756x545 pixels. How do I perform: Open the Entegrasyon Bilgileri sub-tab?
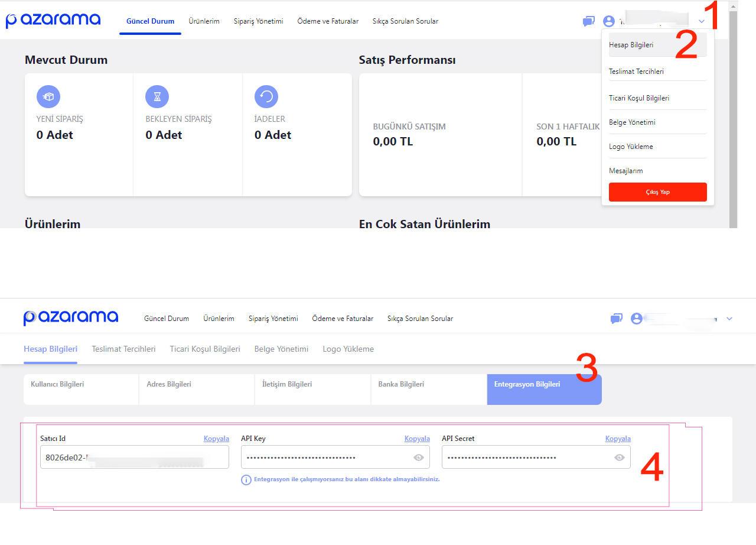click(545, 390)
